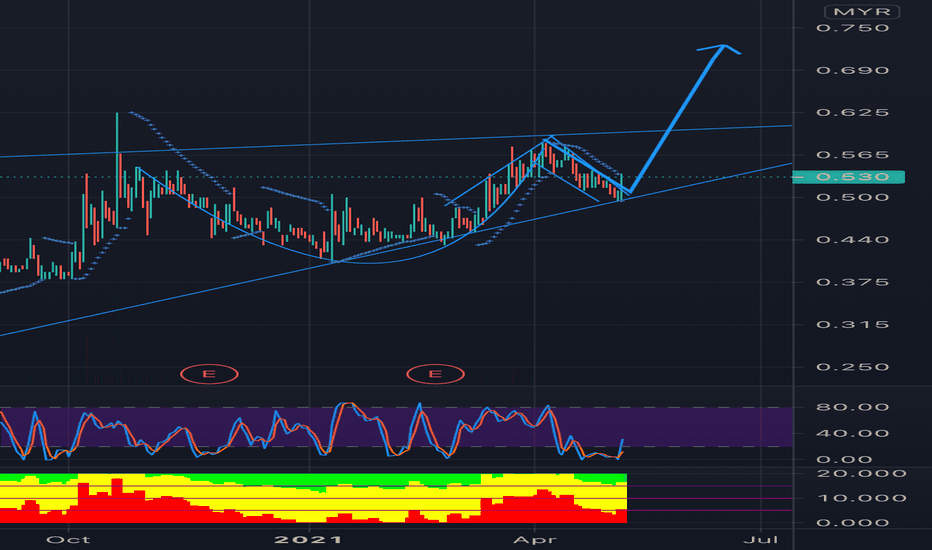Click the 20.000 indicator scale label

861,473
